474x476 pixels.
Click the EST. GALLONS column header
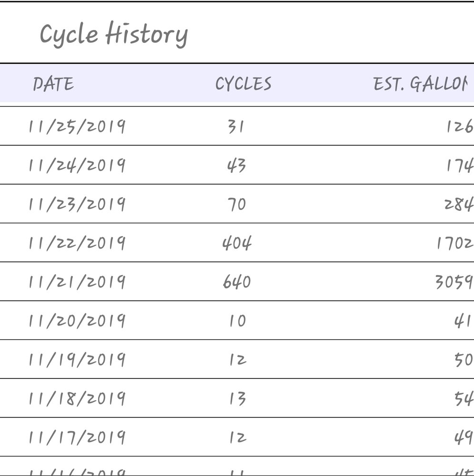(420, 84)
